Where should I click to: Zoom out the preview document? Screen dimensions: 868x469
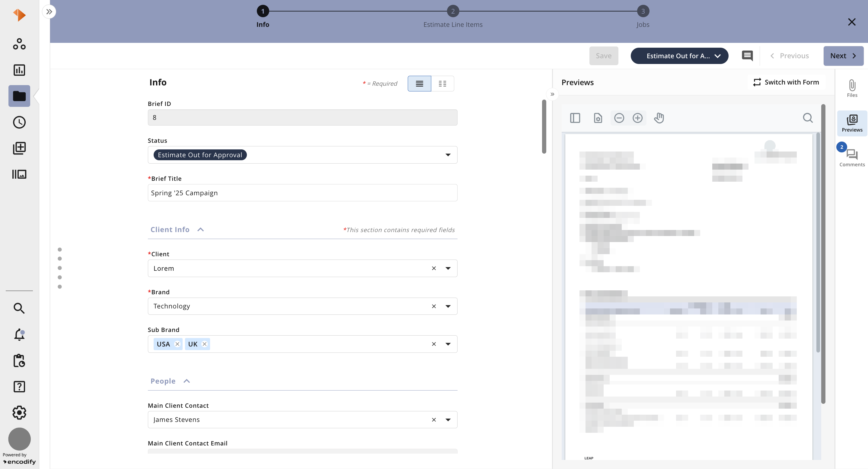[x=619, y=118]
